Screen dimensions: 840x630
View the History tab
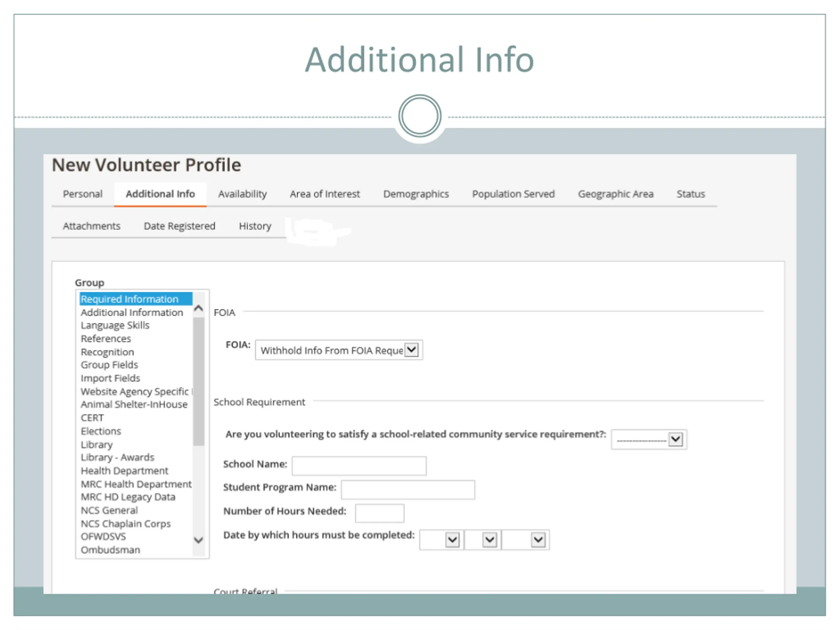(255, 226)
